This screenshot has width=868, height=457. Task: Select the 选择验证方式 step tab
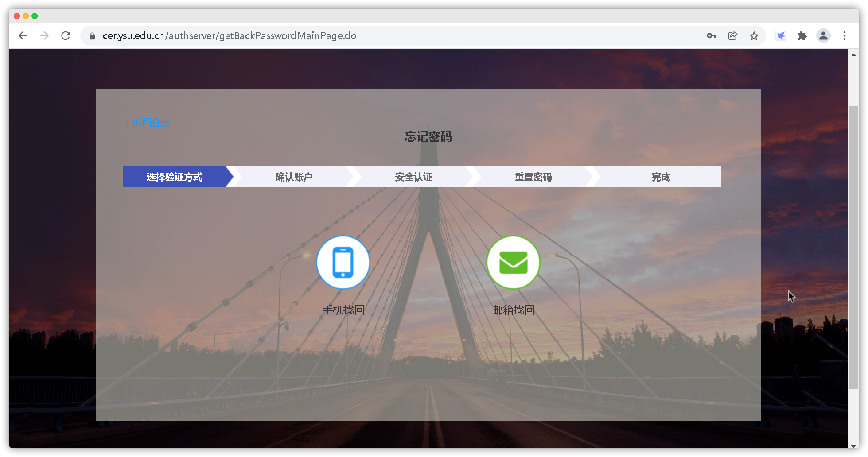tap(175, 177)
